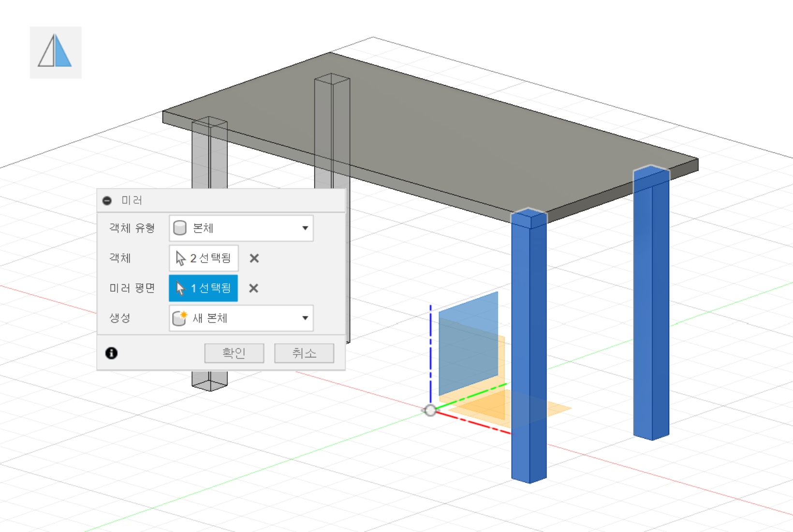Viewport: 793px width, 532px height.
Task: Open the 생성 dropdown showing 새 본체
Action: pos(241,318)
